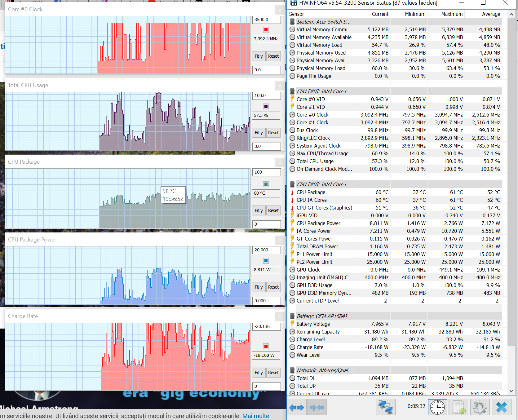Click the 20.000 max field of CPU Package Power
Viewport: 518px width, 420px height.
point(266,250)
